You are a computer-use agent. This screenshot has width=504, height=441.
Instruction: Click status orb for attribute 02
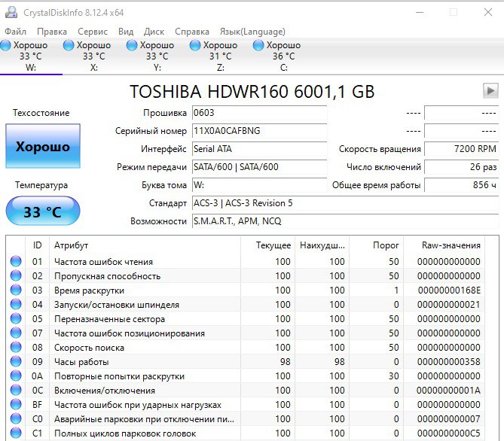tap(16, 275)
